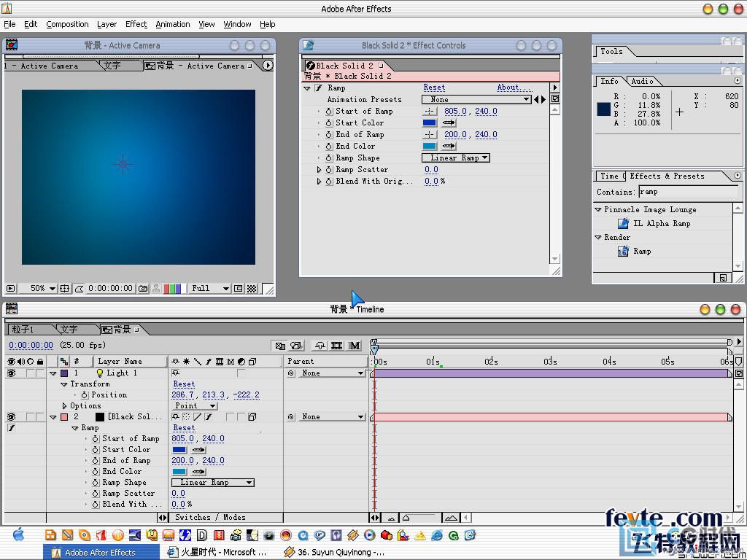The width and height of the screenshot is (747, 560).
Task: Click End Color swatch in Effect Controls
Action: 429,146
